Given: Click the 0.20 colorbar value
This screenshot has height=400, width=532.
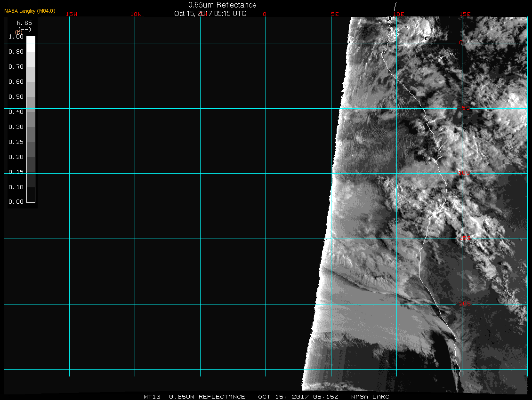Looking at the screenshot, I should click(x=16, y=157).
